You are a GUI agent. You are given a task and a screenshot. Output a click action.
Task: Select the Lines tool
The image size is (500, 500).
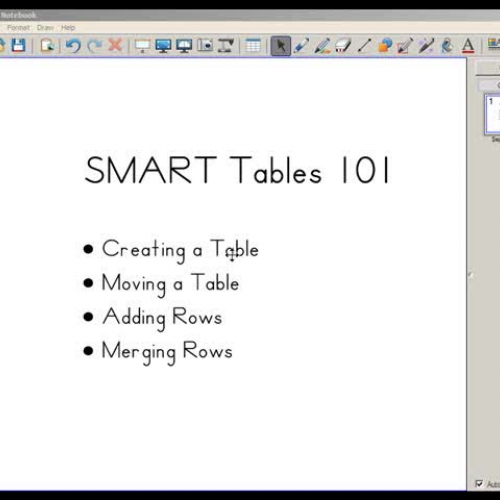point(364,45)
